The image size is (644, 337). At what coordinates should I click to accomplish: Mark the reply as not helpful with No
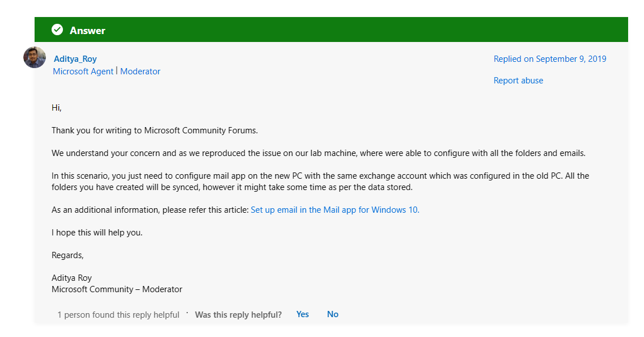coord(333,314)
